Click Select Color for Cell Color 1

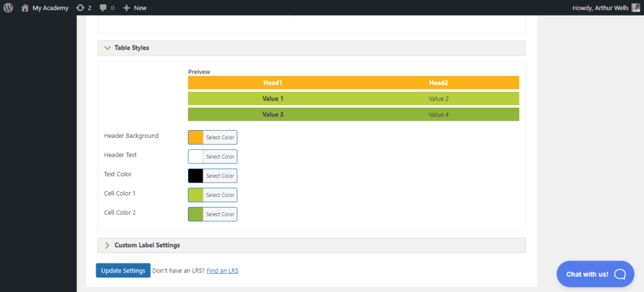pyautogui.click(x=220, y=195)
